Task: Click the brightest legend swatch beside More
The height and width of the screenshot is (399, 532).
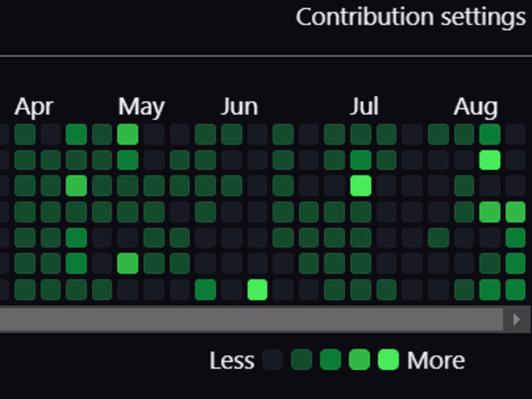Action: pyautogui.click(x=388, y=359)
